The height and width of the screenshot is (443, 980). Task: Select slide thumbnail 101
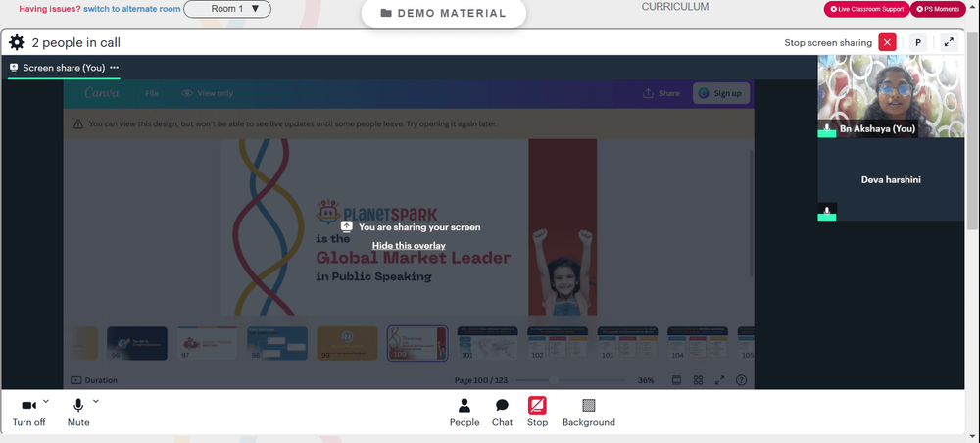click(x=487, y=343)
